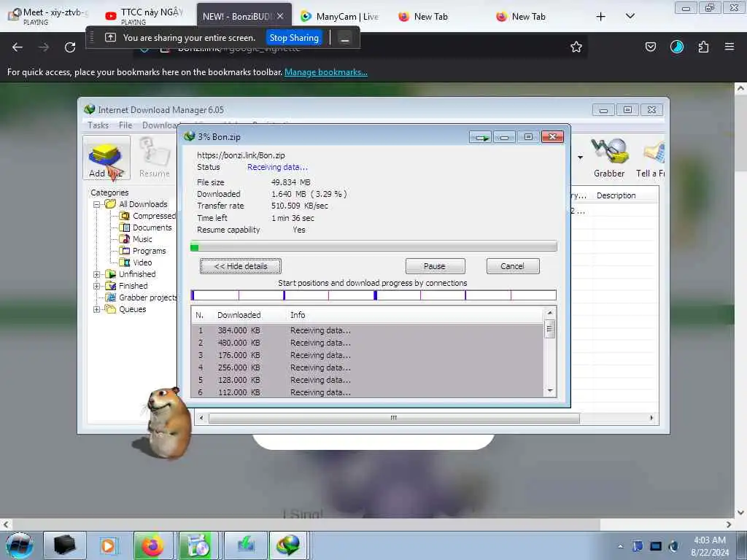Image resolution: width=747 pixels, height=560 pixels.
Task: Reload the page in Firefox
Action: 70,47
